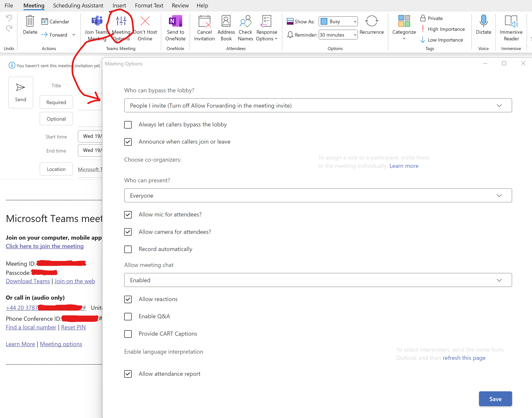Check Always let callers bypass the lobby

[128, 125]
